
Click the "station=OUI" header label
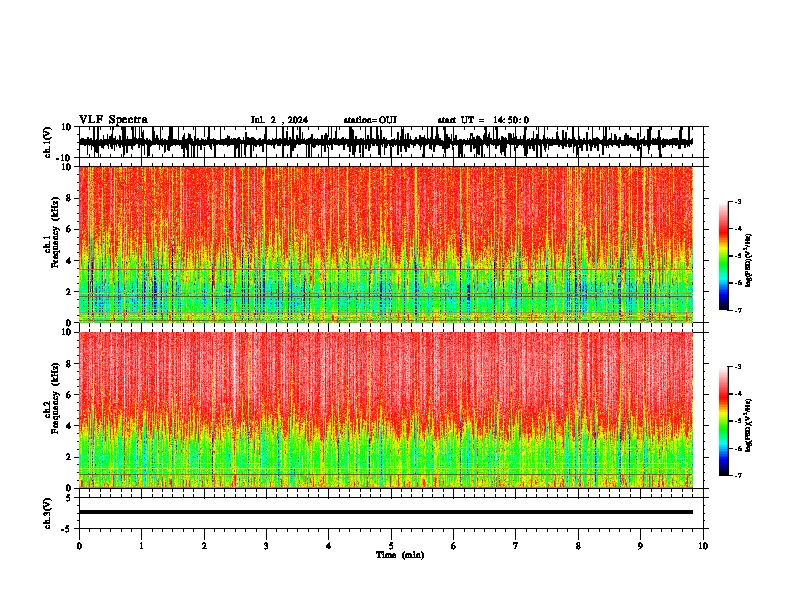pyautogui.click(x=370, y=120)
